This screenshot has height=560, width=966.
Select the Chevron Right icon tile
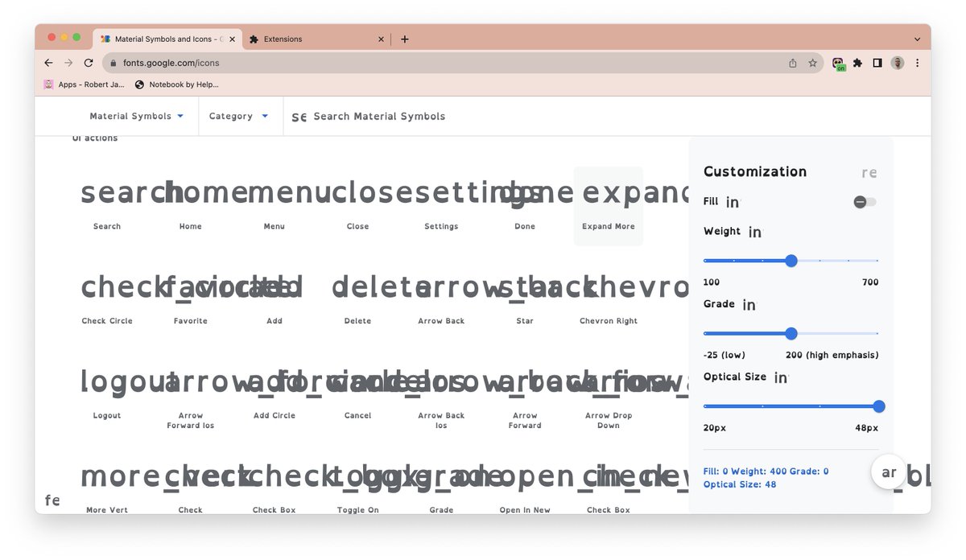(609, 301)
